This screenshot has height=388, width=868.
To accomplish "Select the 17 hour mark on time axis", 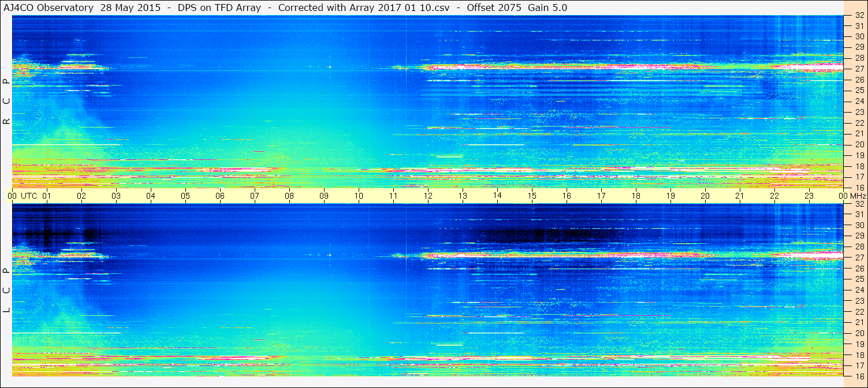I will 601,196.
